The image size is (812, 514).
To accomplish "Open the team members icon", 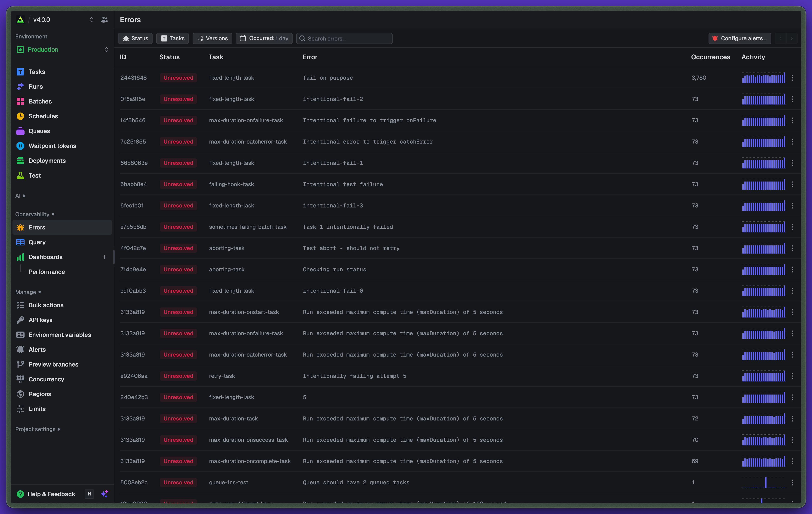I will (105, 19).
